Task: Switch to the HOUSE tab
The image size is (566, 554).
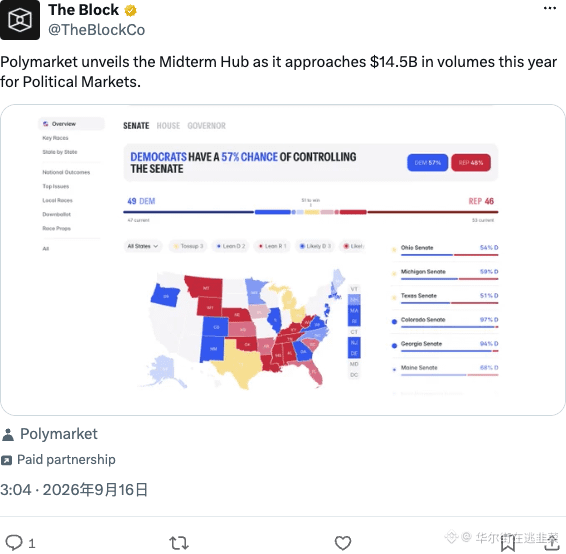Action: 168,126
